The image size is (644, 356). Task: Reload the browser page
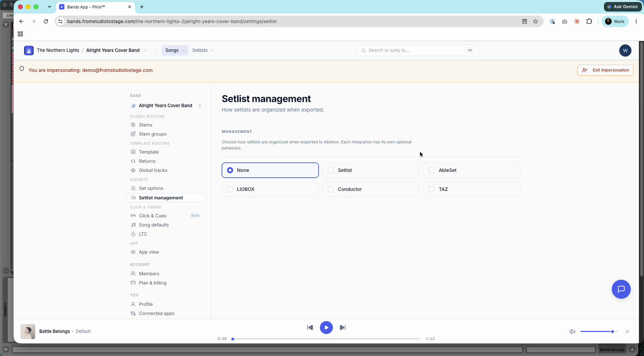(46, 21)
